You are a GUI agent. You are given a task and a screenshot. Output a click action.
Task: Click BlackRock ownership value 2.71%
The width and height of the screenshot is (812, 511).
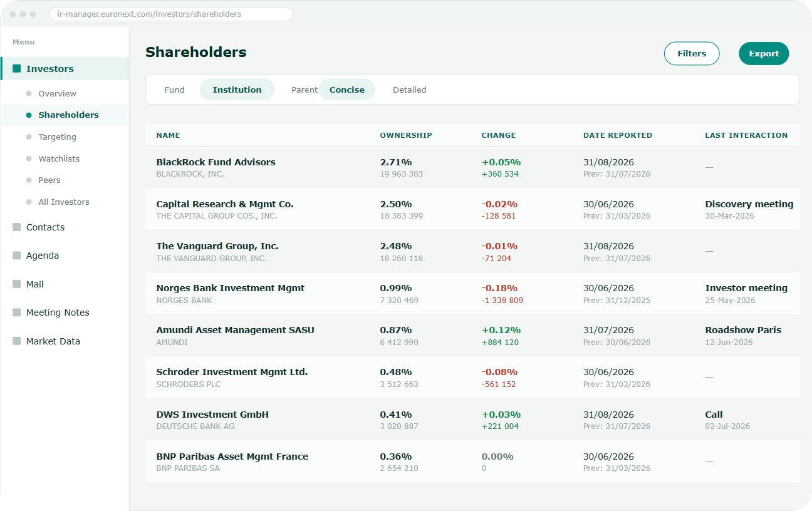[x=396, y=162]
